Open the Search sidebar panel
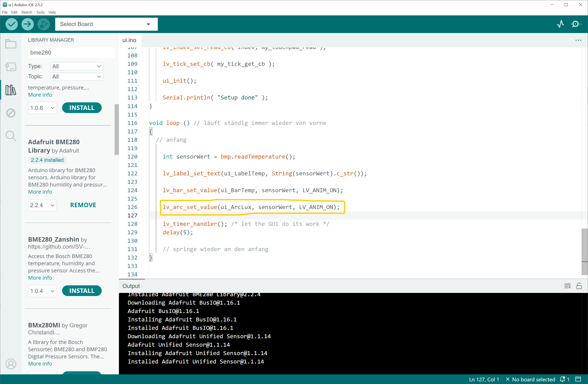Image resolution: width=588 pixels, height=384 pixels. (x=11, y=136)
